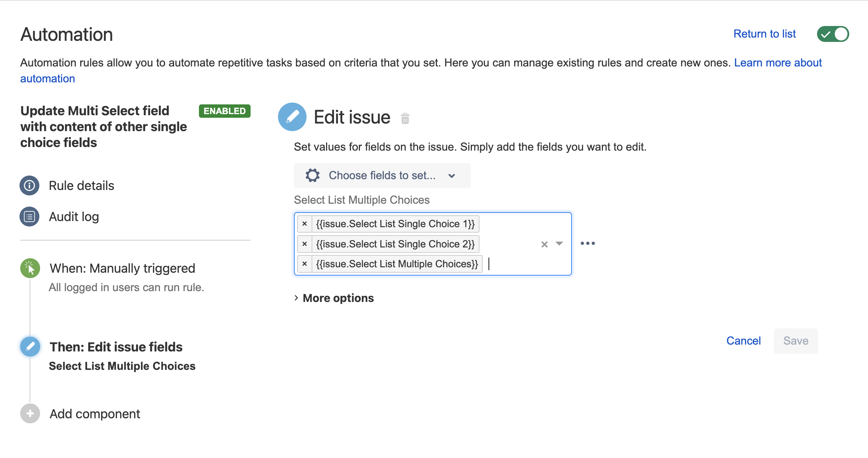Expand the More options section
The image size is (868, 458).
(x=334, y=298)
